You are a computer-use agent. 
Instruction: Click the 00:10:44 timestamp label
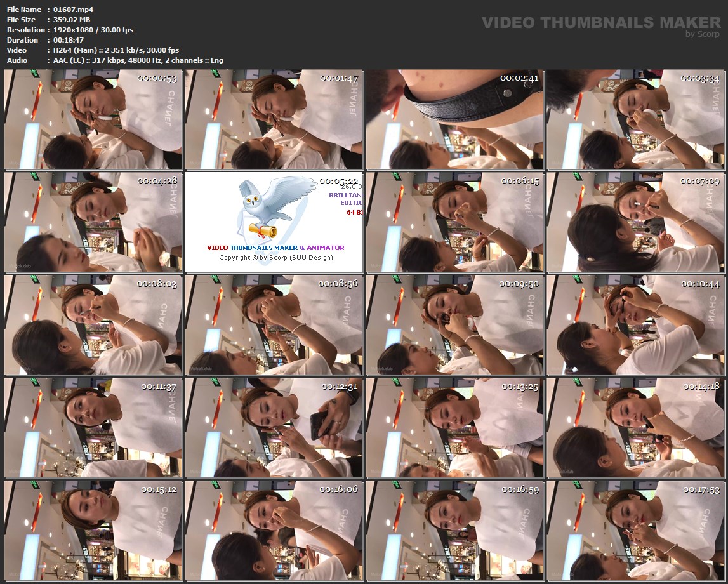click(701, 284)
